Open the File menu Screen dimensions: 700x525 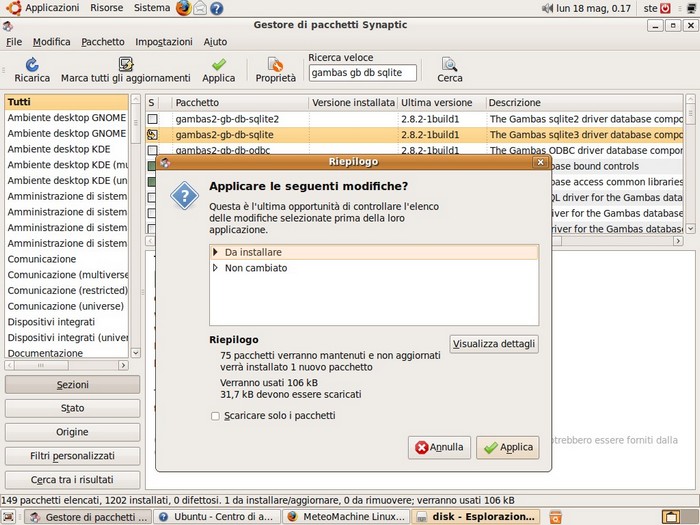coord(14,42)
